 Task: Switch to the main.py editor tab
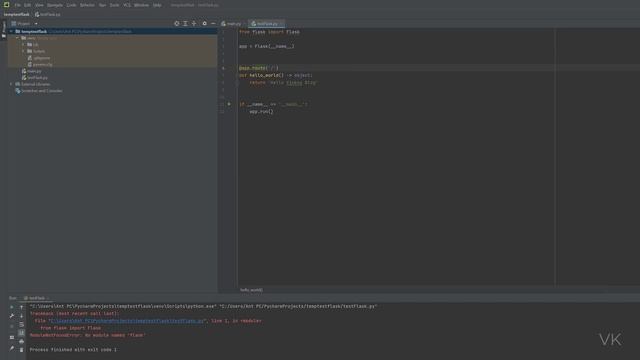tap(231, 24)
